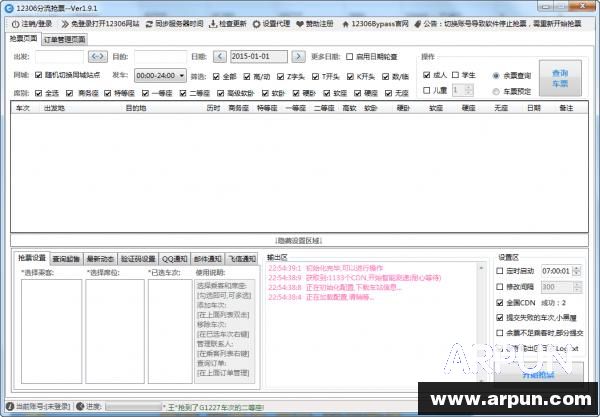Toggle the 二等座 seat checkbox

click(x=183, y=93)
